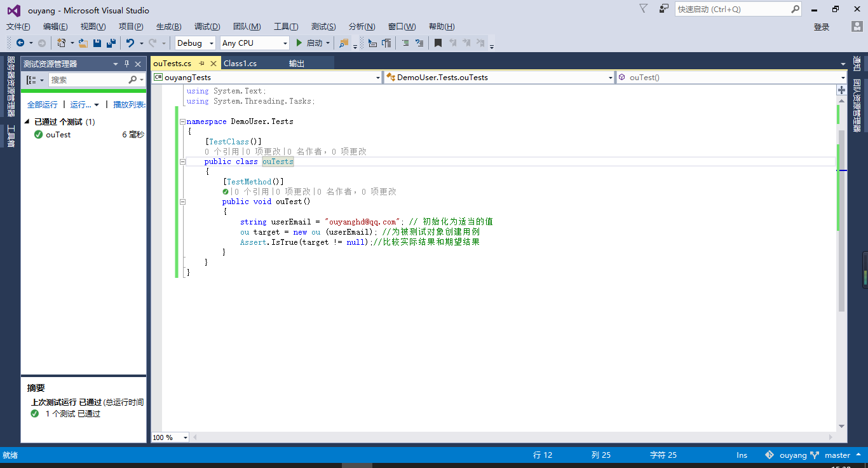Click the Uncomment Selected Lines icon

[x=419, y=43]
